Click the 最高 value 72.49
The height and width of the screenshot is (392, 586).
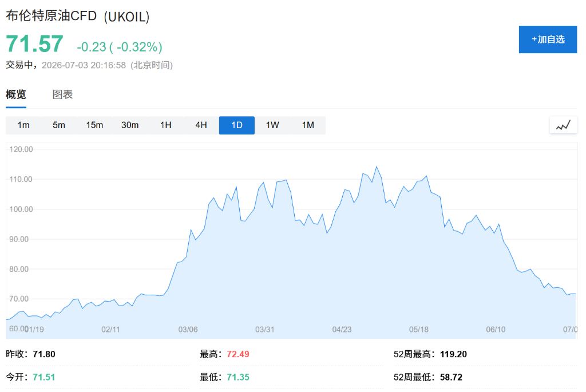click(x=238, y=354)
